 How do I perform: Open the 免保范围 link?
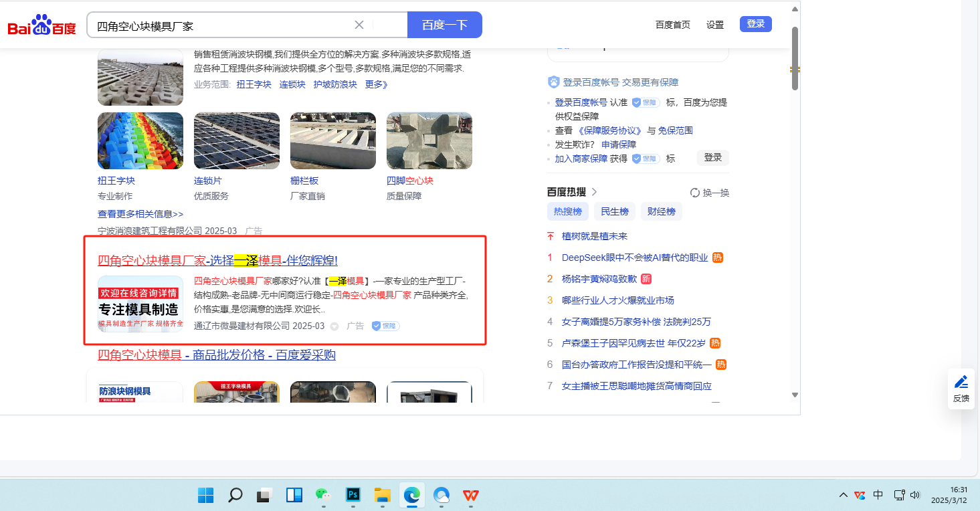(676, 130)
